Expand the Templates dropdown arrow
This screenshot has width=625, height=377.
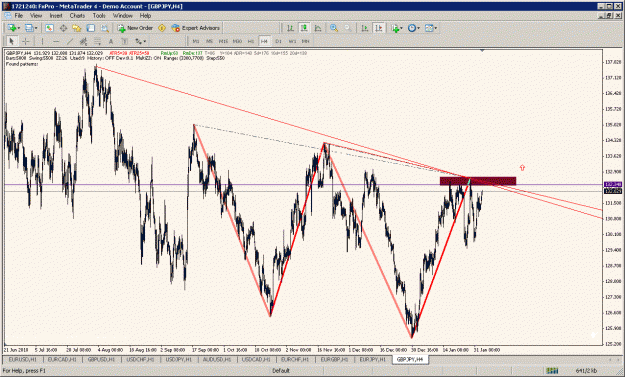tap(436, 28)
